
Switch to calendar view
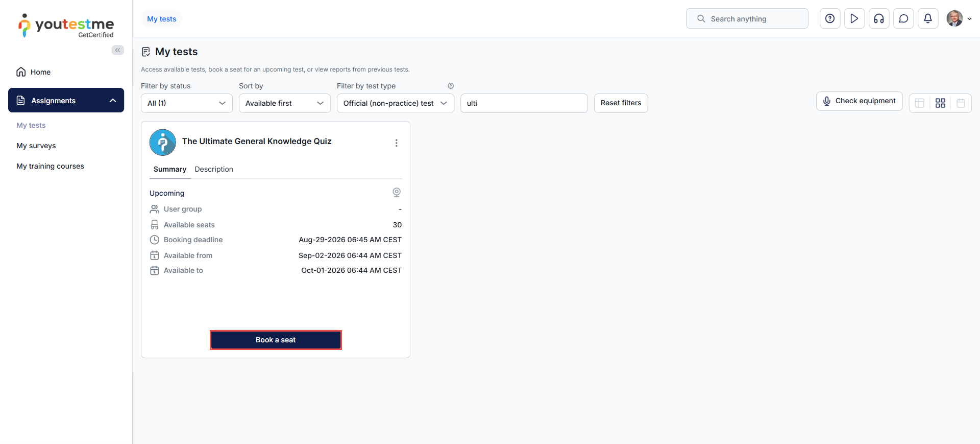coord(961,103)
